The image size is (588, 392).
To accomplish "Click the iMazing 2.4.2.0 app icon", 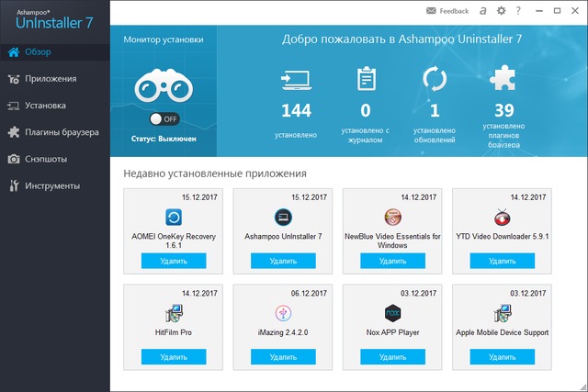I will coord(283,313).
